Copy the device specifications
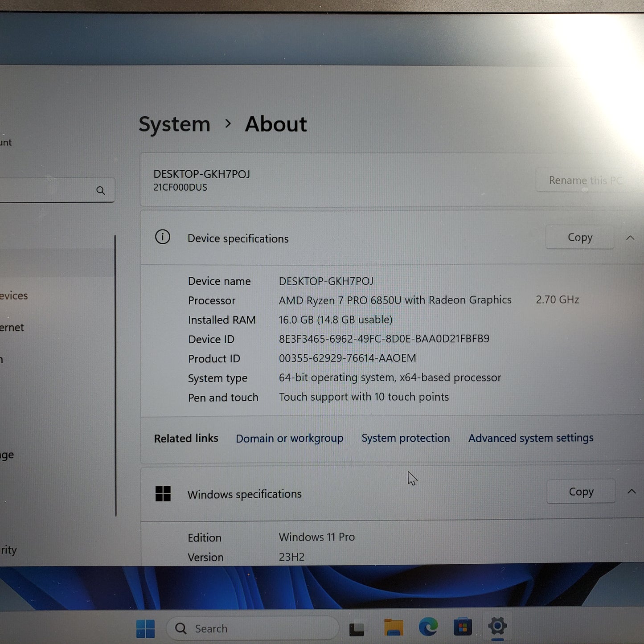Image resolution: width=644 pixels, height=644 pixels. [579, 237]
